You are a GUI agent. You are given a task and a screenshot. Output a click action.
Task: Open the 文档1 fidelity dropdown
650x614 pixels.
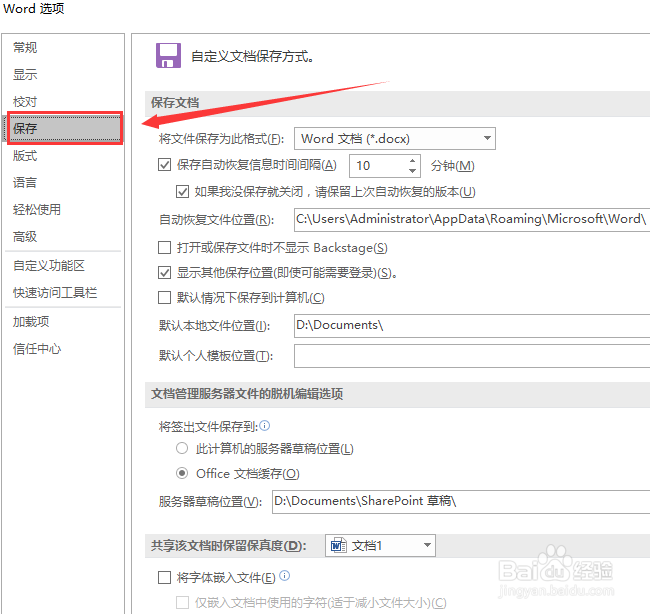pos(380,545)
